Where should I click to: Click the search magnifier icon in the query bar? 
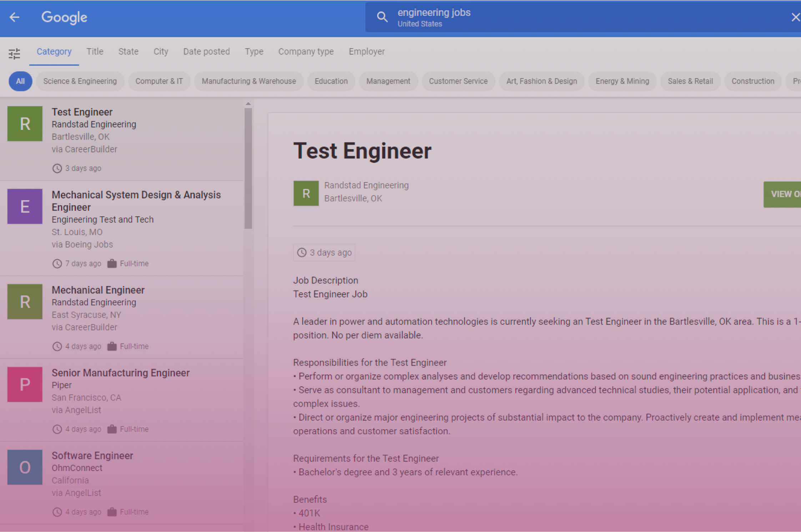pos(382,17)
